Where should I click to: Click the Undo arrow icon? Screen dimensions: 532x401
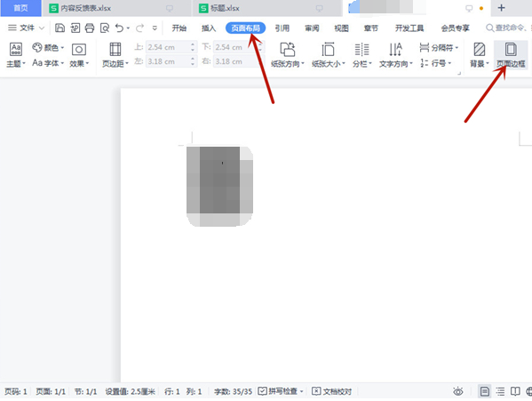tap(119, 28)
